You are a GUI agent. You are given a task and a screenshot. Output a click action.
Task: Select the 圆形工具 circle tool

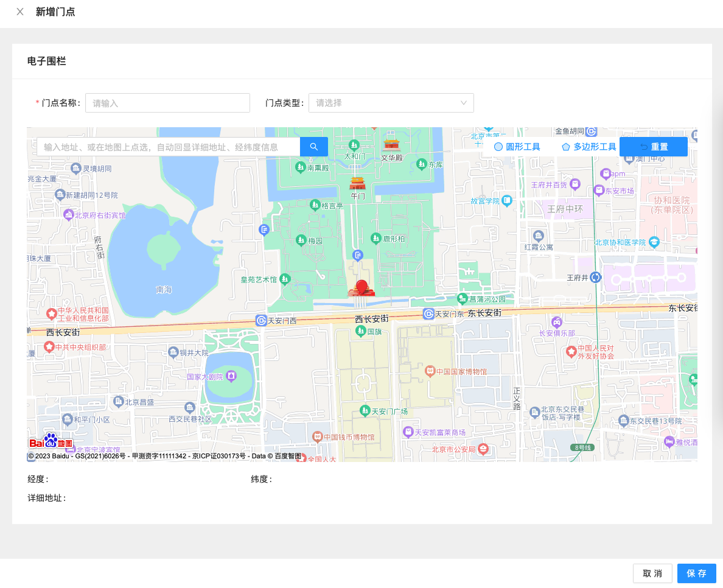[517, 147]
